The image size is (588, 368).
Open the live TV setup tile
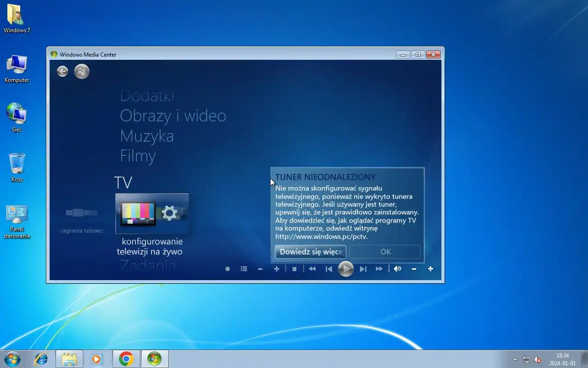point(152,213)
